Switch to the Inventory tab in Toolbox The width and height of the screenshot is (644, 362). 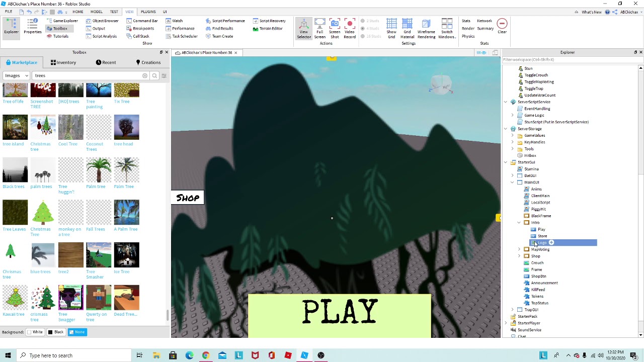[x=63, y=62]
